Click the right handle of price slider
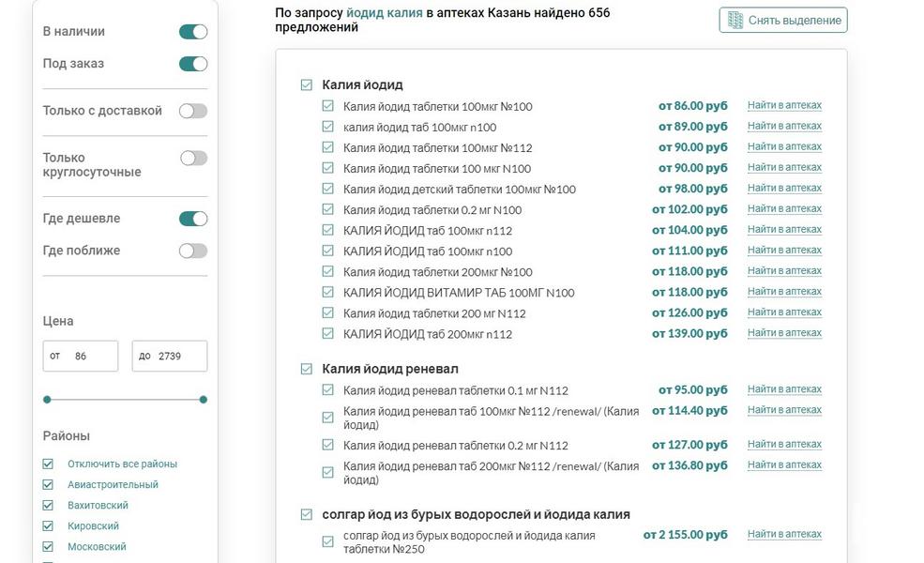The width and height of the screenshot is (924, 563). (x=204, y=400)
